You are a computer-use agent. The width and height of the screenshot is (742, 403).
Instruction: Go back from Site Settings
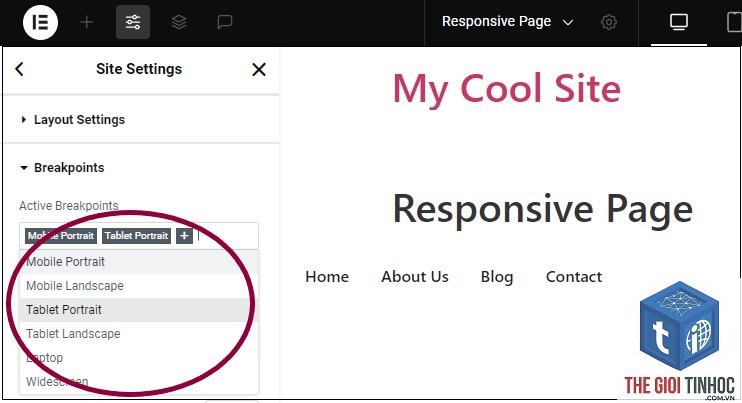(19, 69)
